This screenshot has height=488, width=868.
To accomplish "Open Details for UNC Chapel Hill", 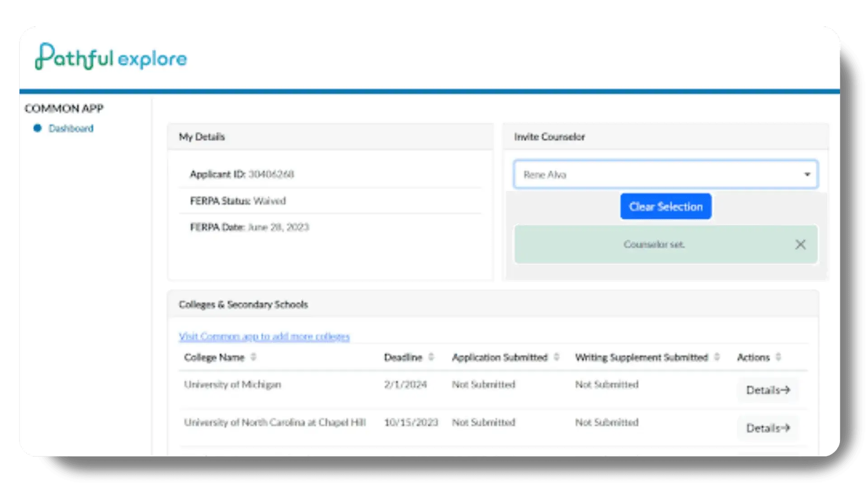I will [x=767, y=428].
